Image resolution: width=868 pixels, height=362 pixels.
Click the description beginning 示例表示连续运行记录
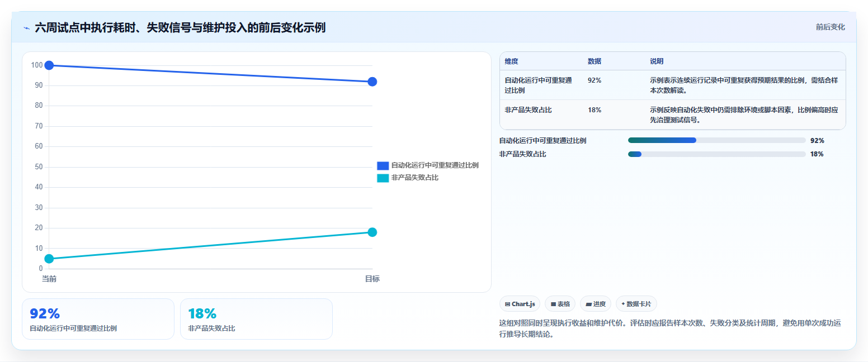click(744, 85)
